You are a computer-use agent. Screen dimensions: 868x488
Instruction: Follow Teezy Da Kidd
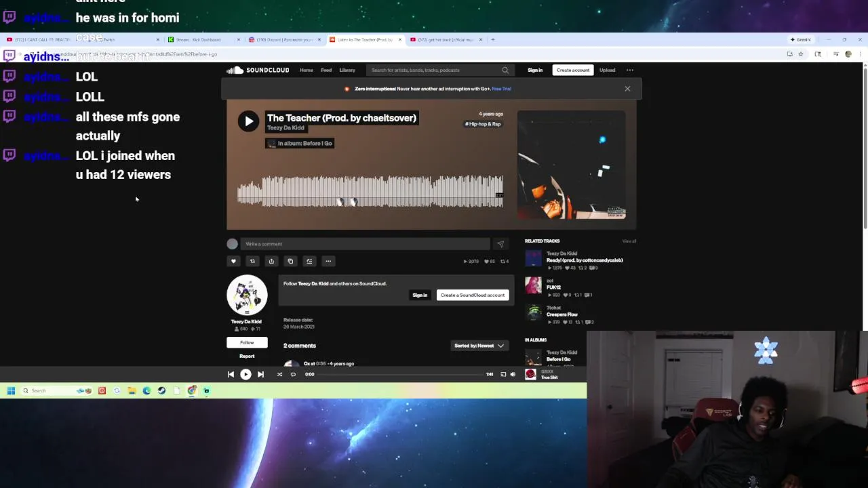click(x=247, y=342)
